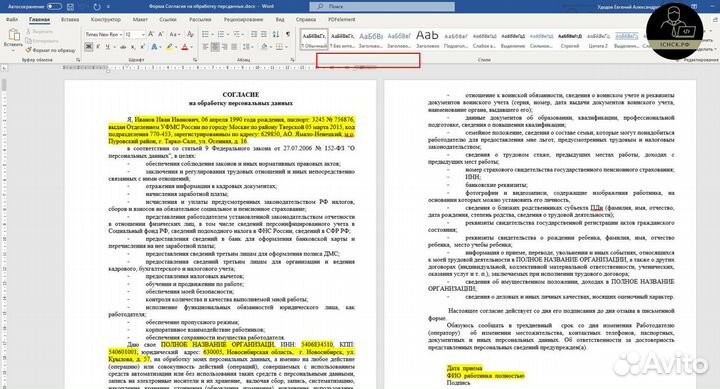Click into the Поиск search box

[x=382, y=6]
